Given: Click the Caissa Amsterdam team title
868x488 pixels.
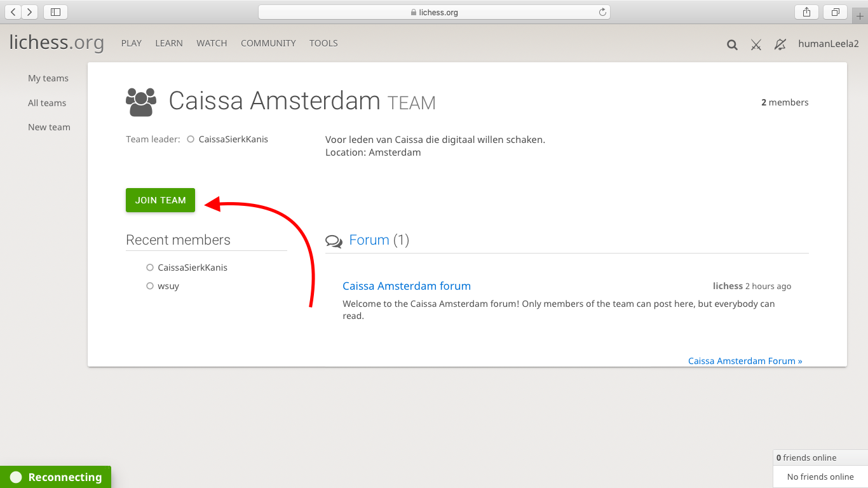Looking at the screenshot, I should (275, 101).
